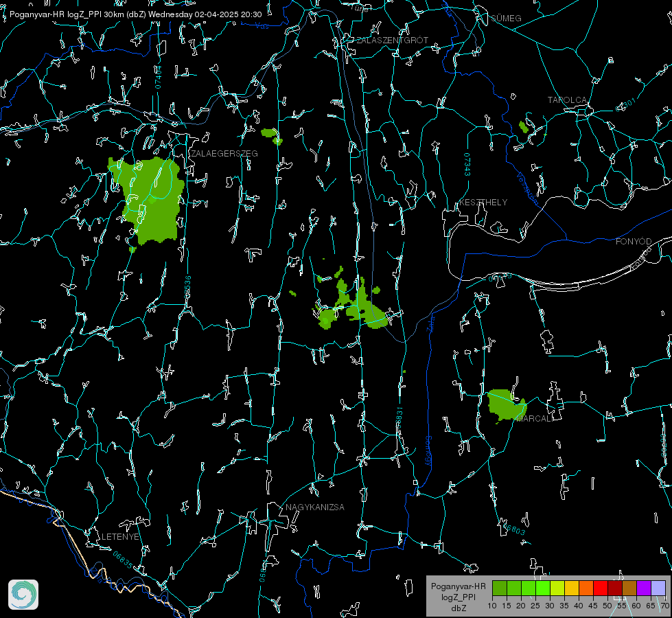Click the NAGYKANIZSA town label
672x618 pixels.
pos(315,507)
